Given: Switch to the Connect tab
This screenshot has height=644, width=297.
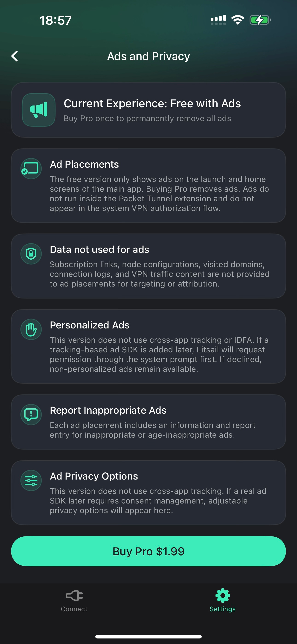Looking at the screenshot, I should click(x=74, y=600).
